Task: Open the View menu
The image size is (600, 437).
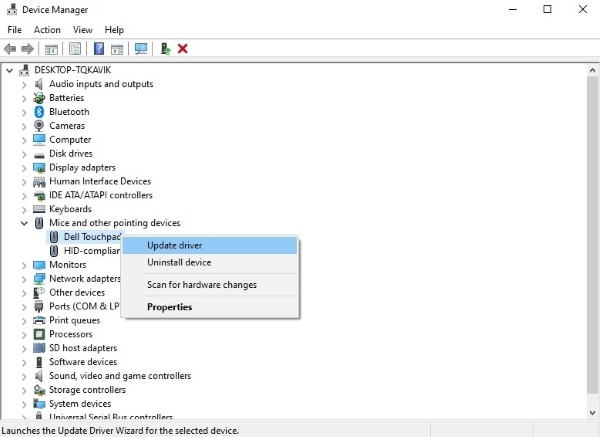Action: coord(82,30)
